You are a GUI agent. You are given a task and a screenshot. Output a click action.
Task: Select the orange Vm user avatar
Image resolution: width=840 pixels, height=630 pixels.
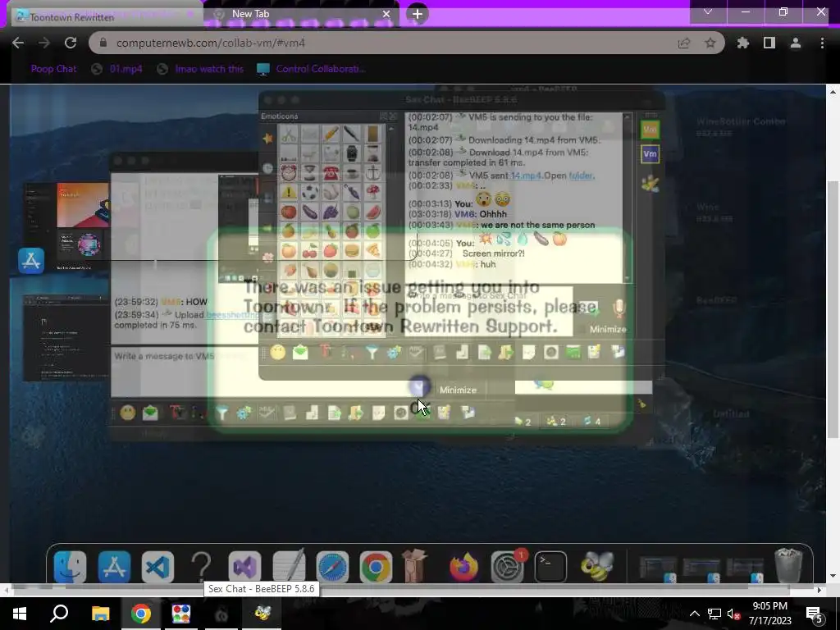point(650,130)
